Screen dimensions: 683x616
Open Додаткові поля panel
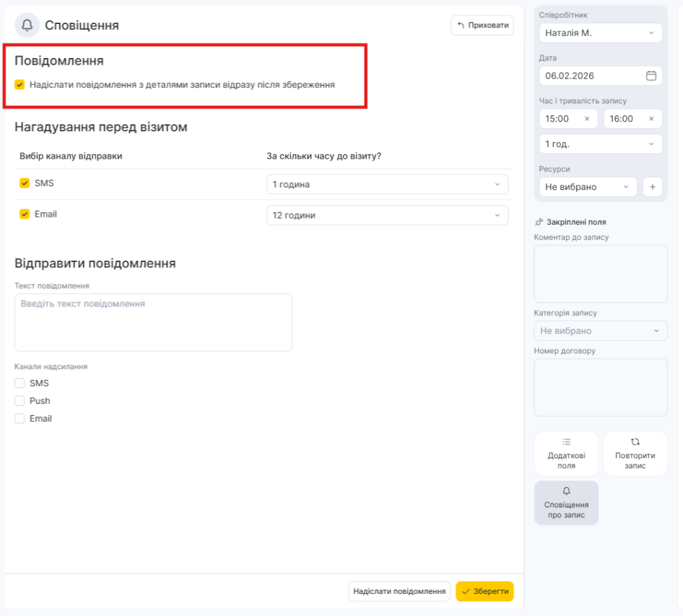tap(566, 453)
